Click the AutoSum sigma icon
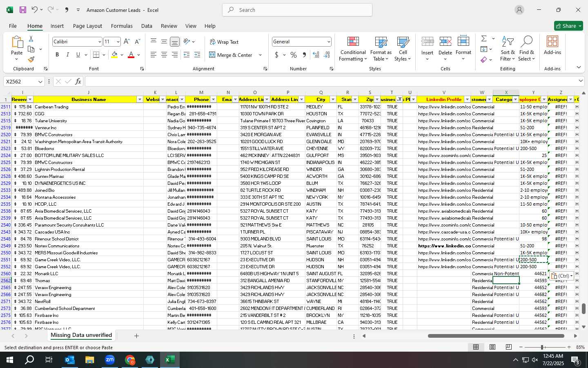The width and height of the screenshot is (588, 368). [x=484, y=38]
